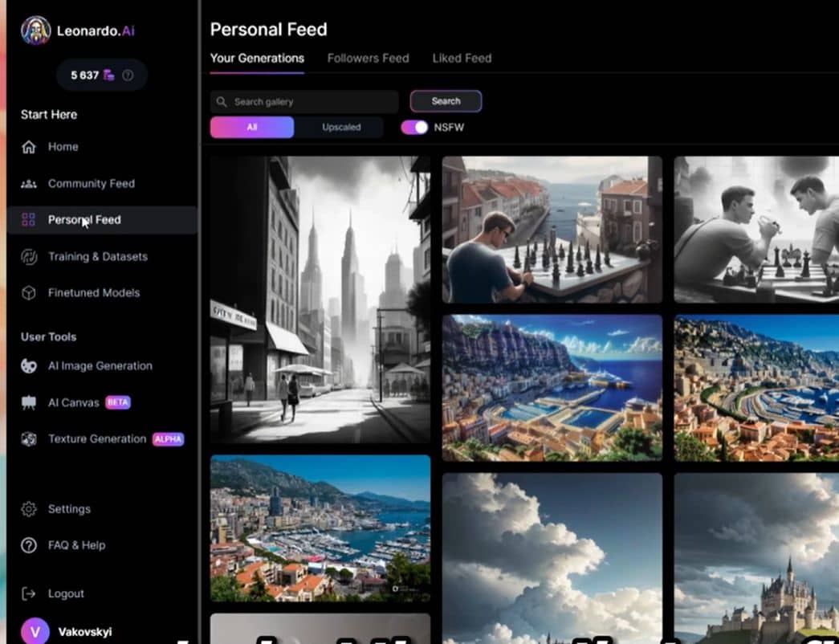
Task: Open Texture Generation icon
Action: 29,439
